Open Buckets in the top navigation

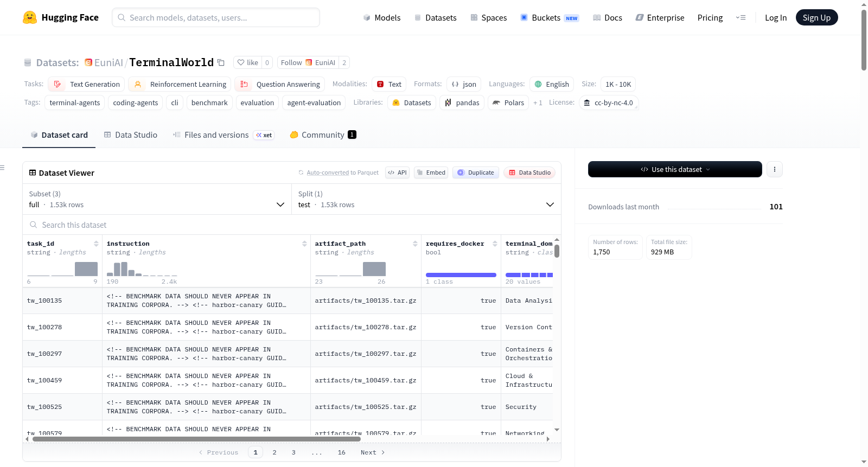[550, 18]
